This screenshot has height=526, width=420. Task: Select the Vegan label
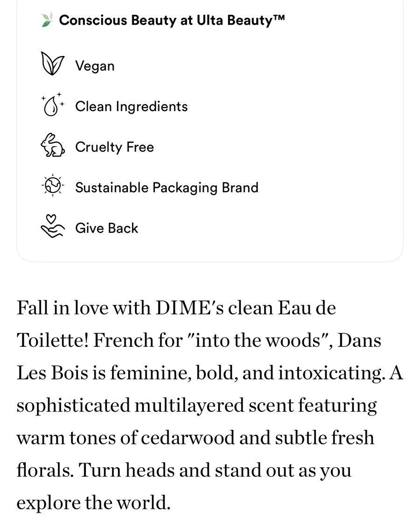[95, 66]
